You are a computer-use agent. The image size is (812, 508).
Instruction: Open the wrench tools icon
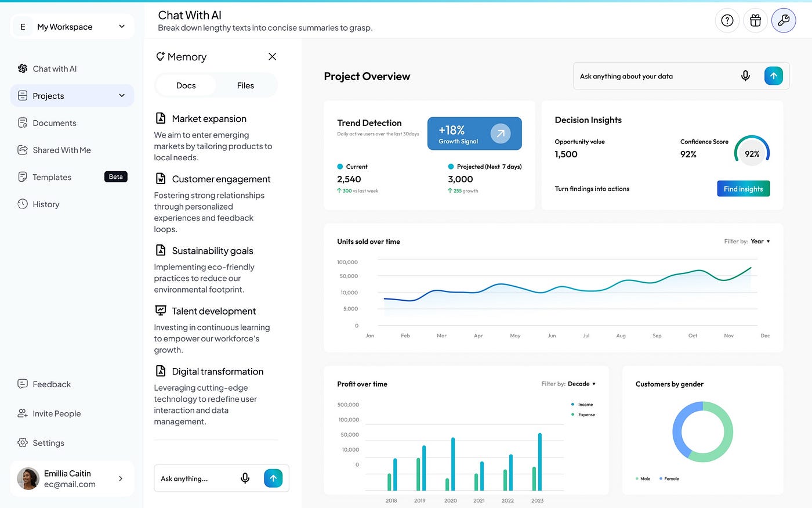coord(784,21)
